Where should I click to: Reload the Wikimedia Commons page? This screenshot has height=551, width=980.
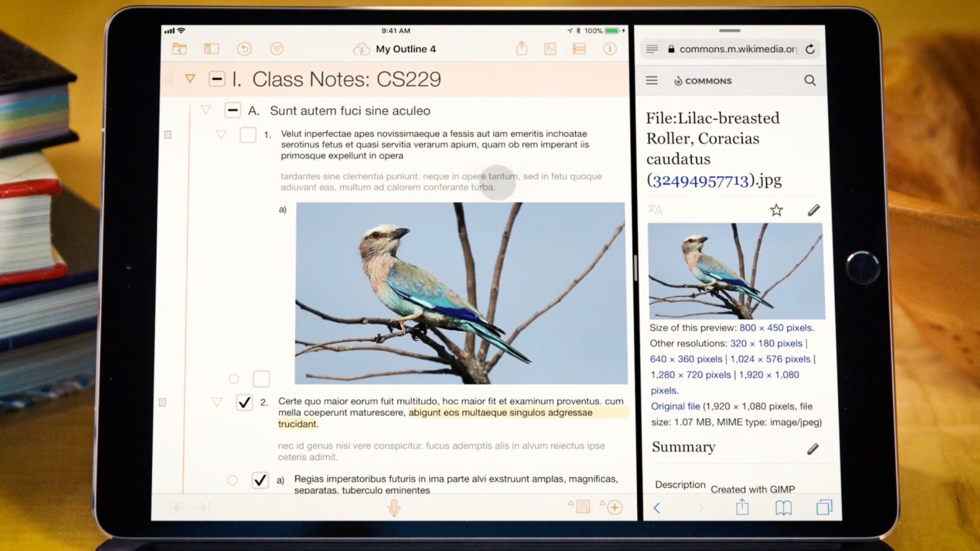point(810,49)
